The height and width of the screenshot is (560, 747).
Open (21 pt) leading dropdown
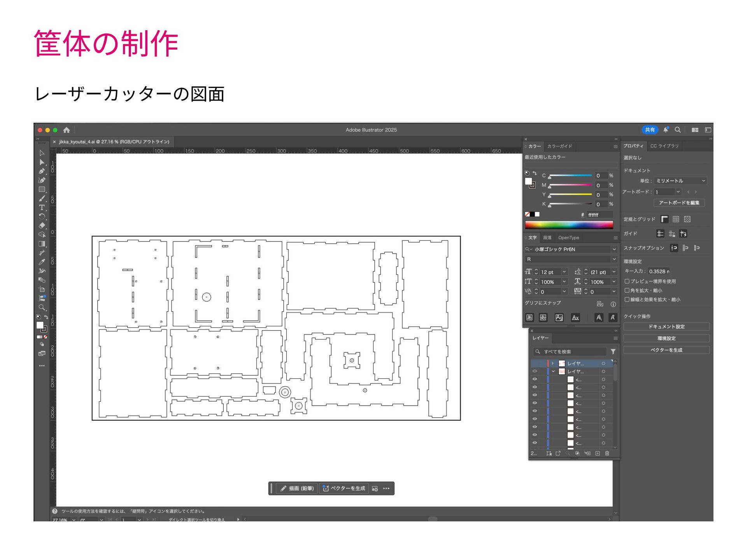tap(614, 272)
